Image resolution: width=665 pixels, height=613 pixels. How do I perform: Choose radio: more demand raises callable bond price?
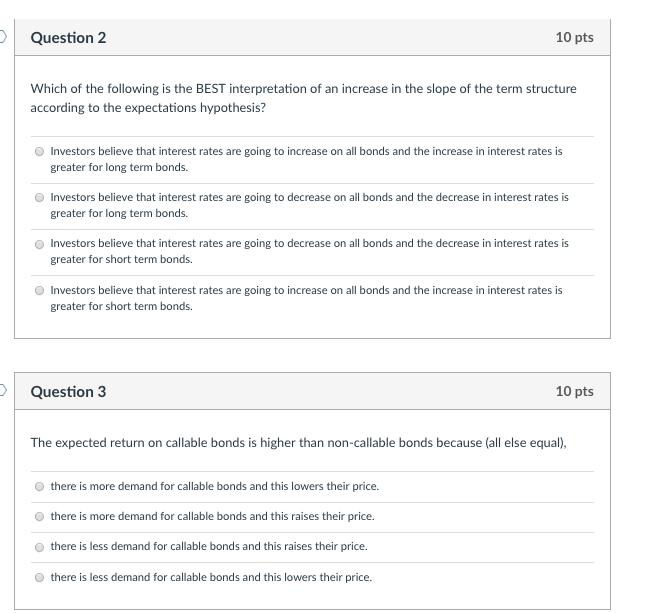tap(39, 517)
